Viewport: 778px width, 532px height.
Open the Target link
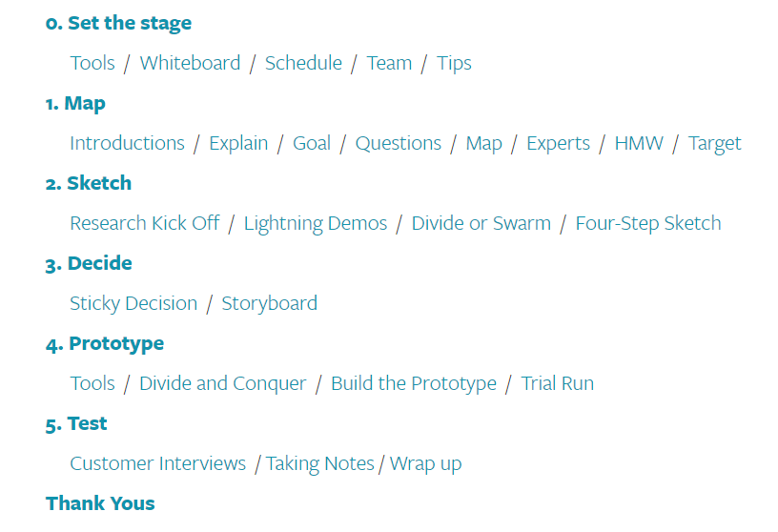tap(714, 143)
